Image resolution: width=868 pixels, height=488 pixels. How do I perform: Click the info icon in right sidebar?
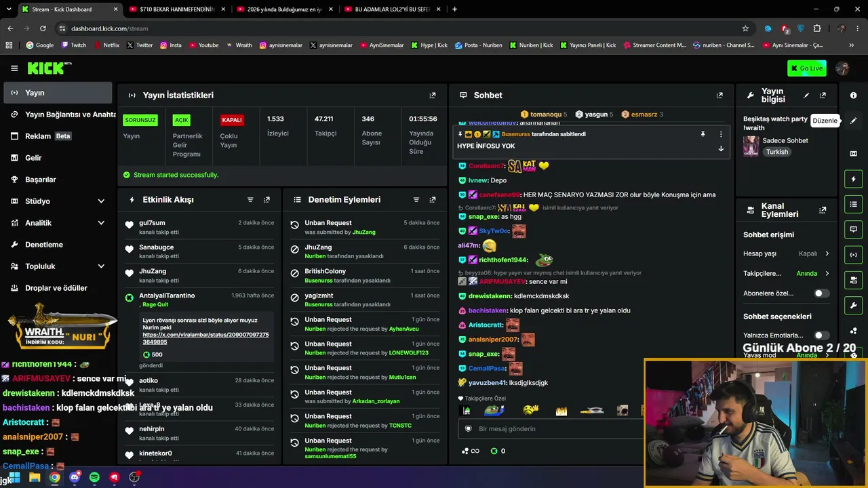tap(853, 96)
